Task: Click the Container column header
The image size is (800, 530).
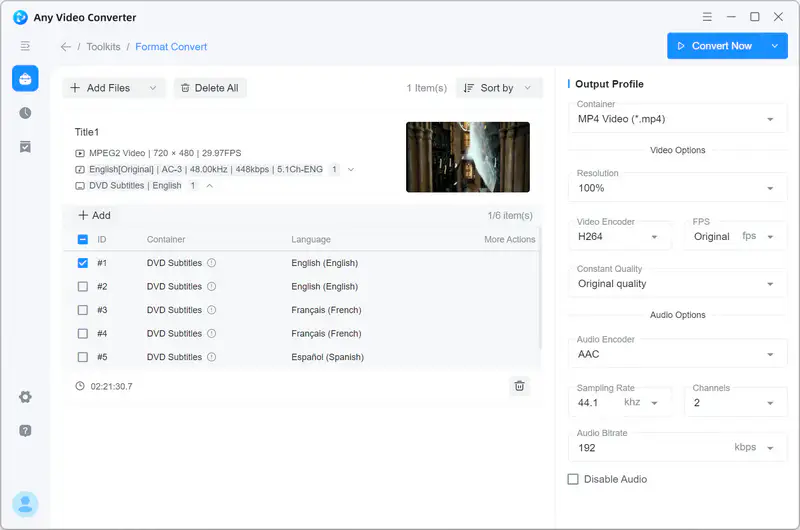Action: pos(166,239)
